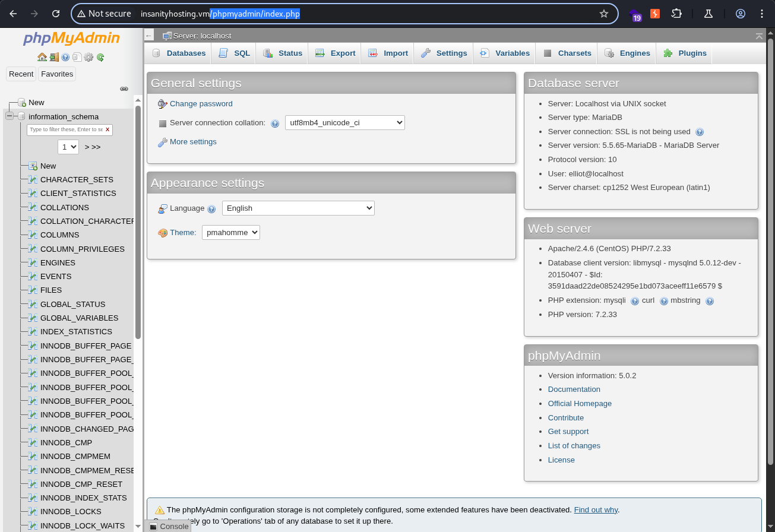
Task: Open the Engines tab
Action: point(627,53)
